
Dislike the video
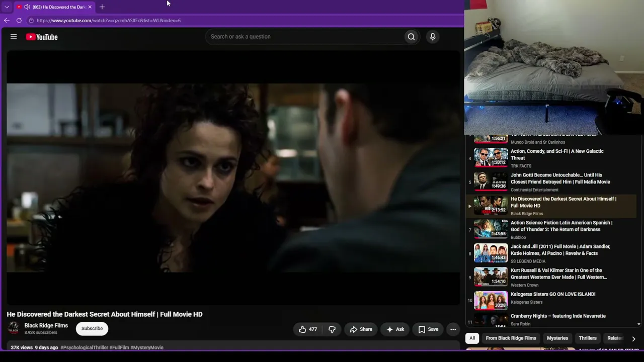click(332, 329)
